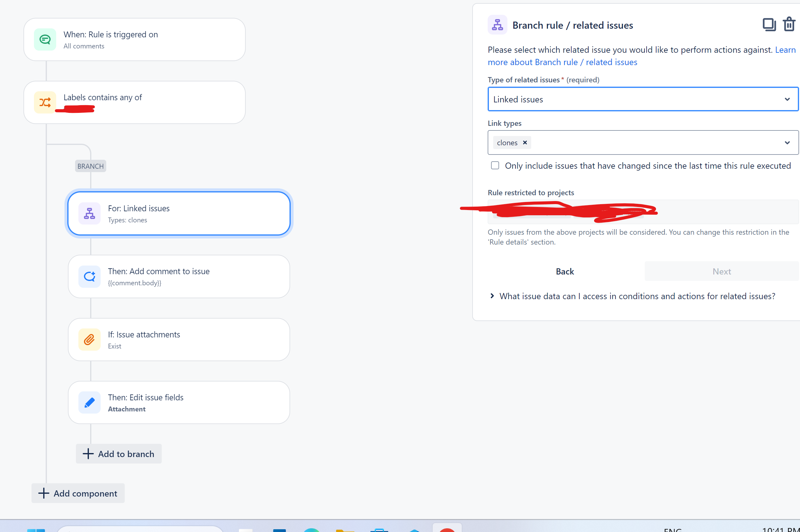Viewport: 800px width, 532px height.
Task: Click the Rule restricted to projects field
Action: 643,212
